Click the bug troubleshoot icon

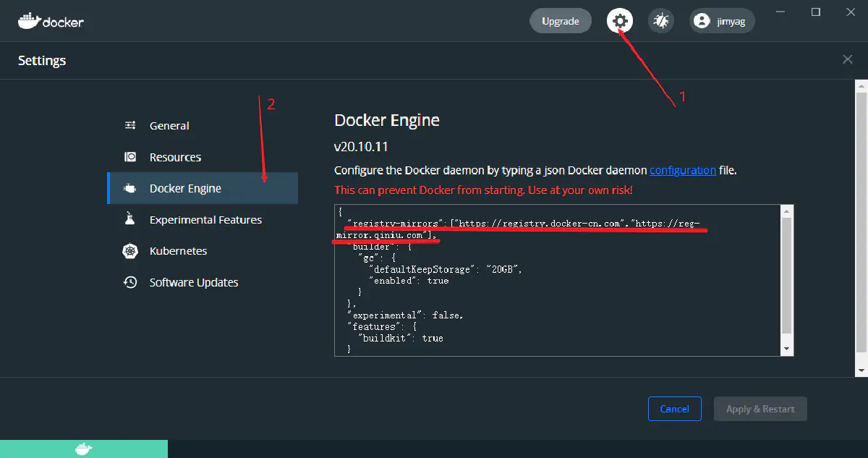click(x=660, y=21)
